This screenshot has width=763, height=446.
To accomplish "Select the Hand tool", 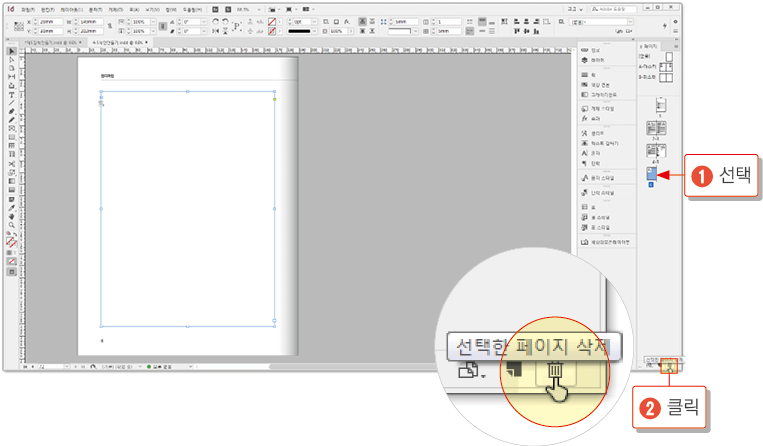I will pyautogui.click(x=12, y=216).
